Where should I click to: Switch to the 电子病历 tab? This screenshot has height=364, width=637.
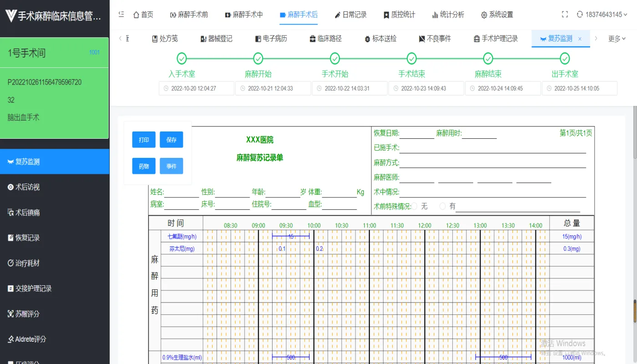(x=271, y=39)
